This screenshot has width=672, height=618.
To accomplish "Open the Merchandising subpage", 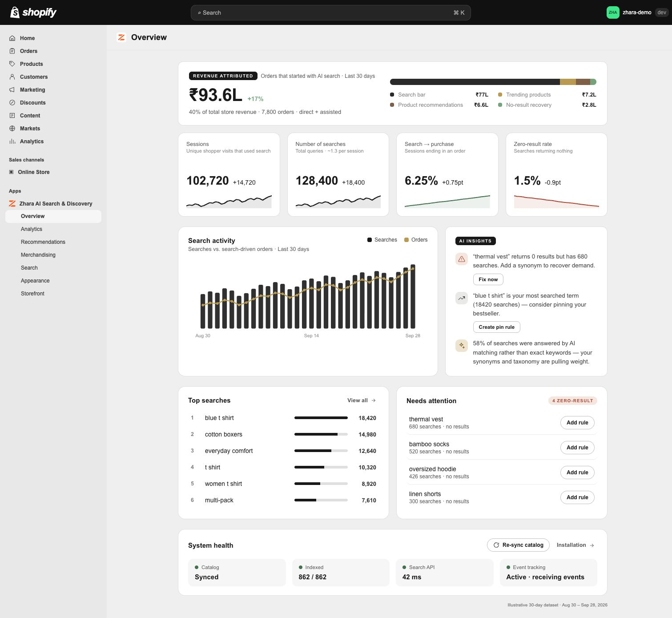I will coord(38,255).
